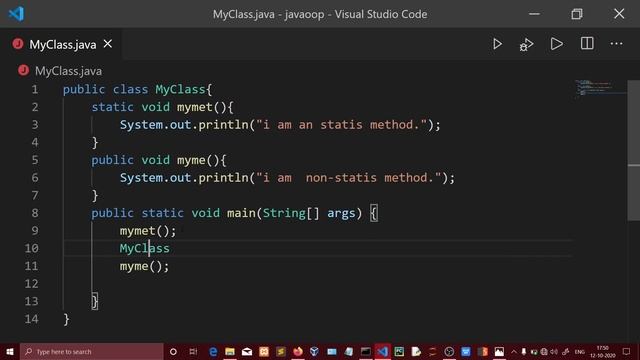
Task: Open Mail app from taskbar
Action: pyautogui.click(x=247, y=351)
